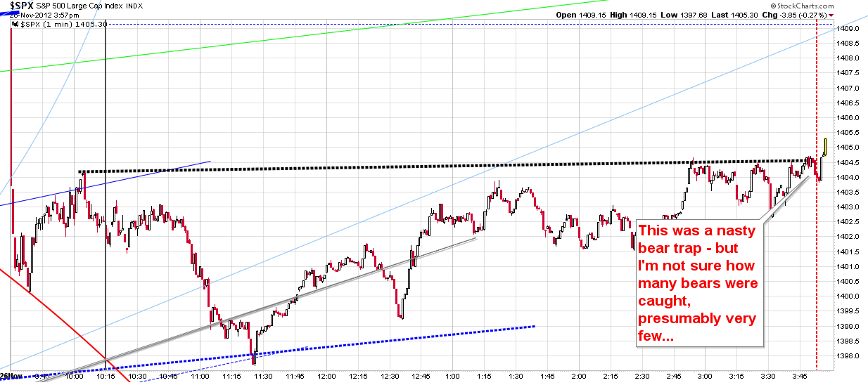868x385 pixels.
Task: Click the 1406.0 price axis label
Action: (847, 118)
